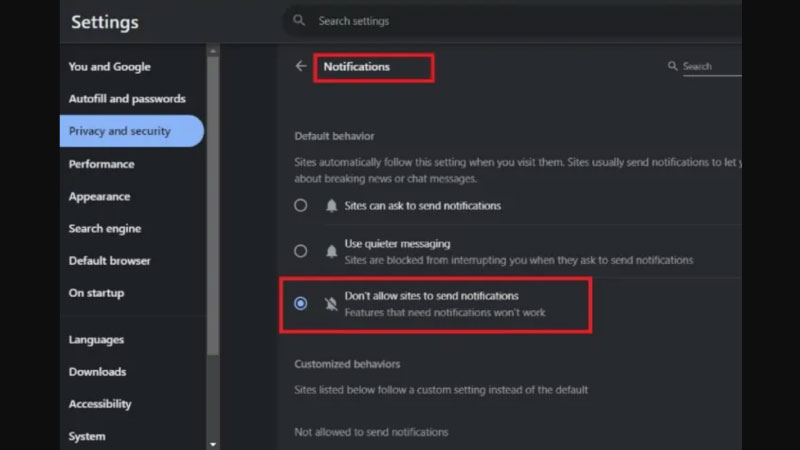Go to Privacy and security
This screenshot has height=450, width=800.
coord(119,131)
